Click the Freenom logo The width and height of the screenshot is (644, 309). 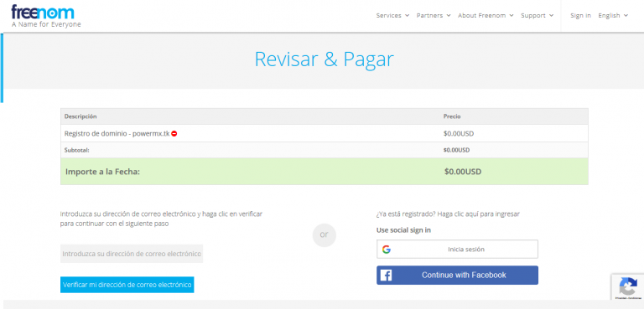[x=42, y=13]
